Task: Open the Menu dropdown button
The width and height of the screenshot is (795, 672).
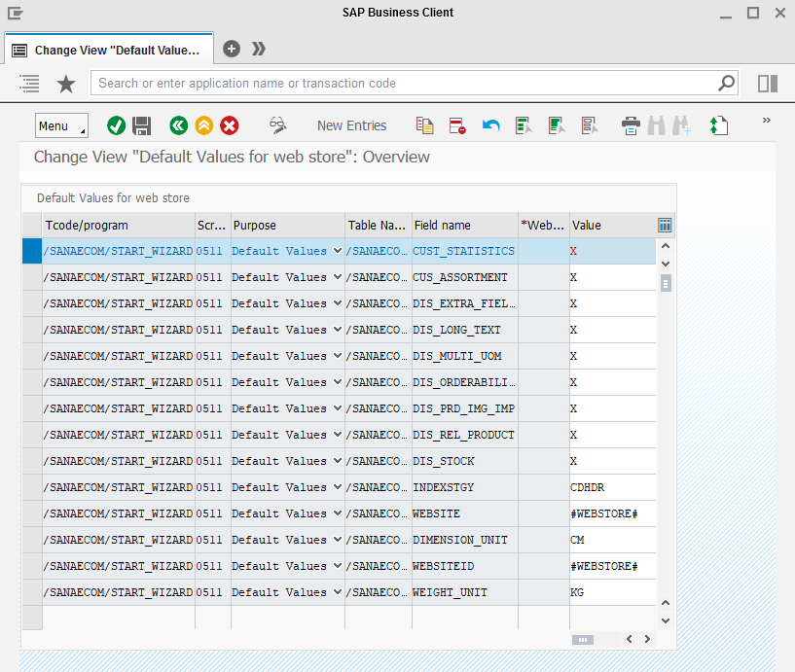Action: [x=61, y=125]
